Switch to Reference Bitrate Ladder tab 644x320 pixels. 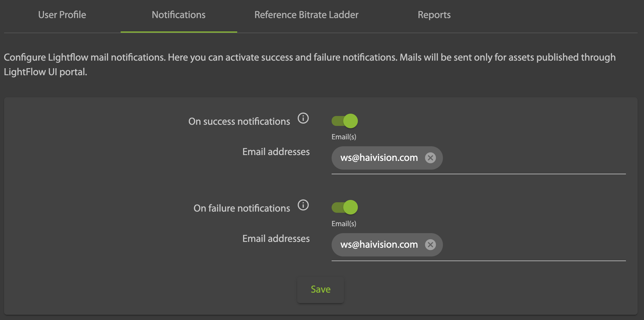point(306,15)
